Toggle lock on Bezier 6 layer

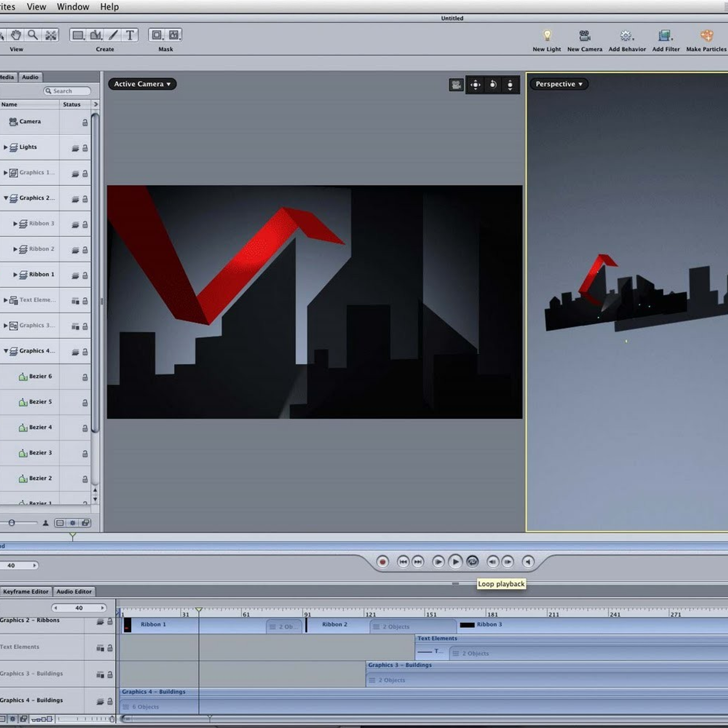(85, 377)
